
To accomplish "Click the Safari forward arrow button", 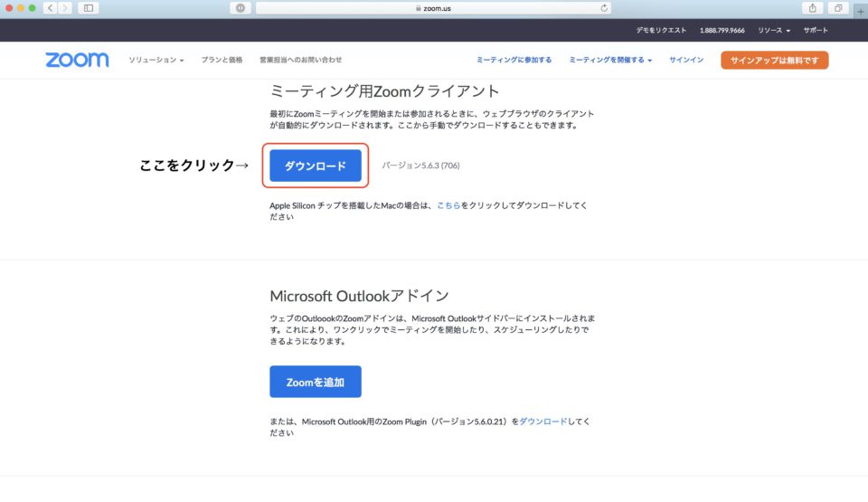I will click(x=65, y=8).
